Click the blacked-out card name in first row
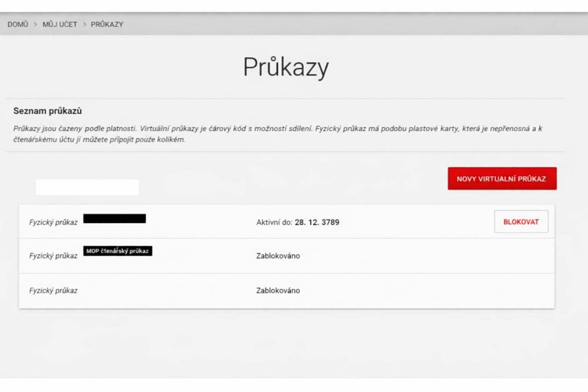Screen dimensions: 588x392 pyautogui.click(x=114, y=219)
